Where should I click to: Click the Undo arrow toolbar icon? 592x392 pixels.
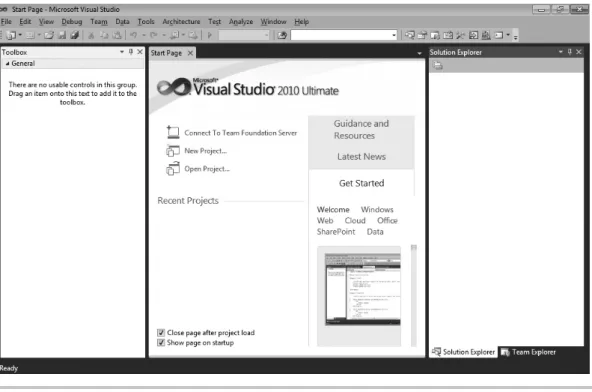pos(133,35)
